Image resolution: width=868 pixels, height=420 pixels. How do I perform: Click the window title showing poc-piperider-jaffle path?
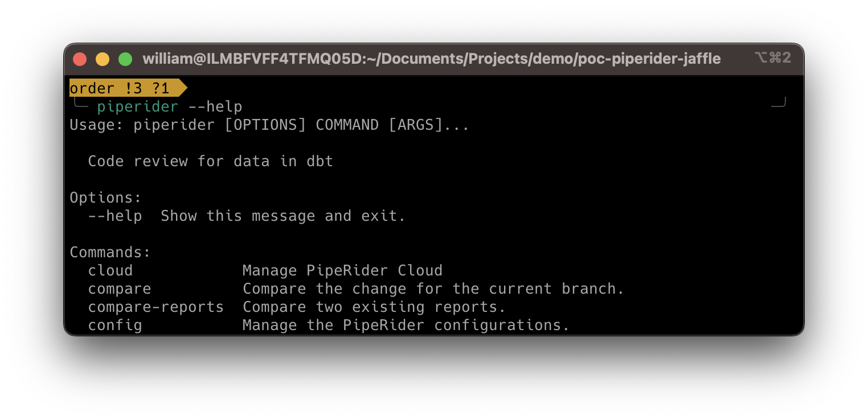pyautogui.click(x=431, y=59)
